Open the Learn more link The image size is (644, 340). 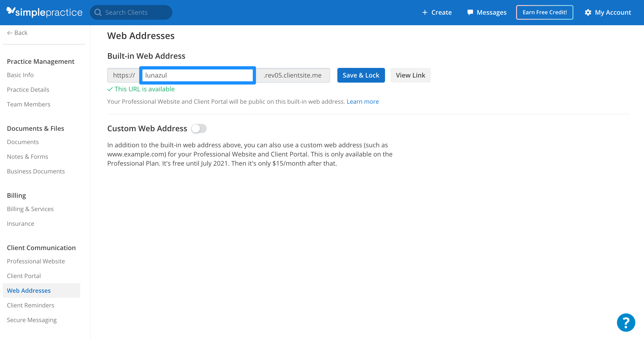tap(363, 102)
